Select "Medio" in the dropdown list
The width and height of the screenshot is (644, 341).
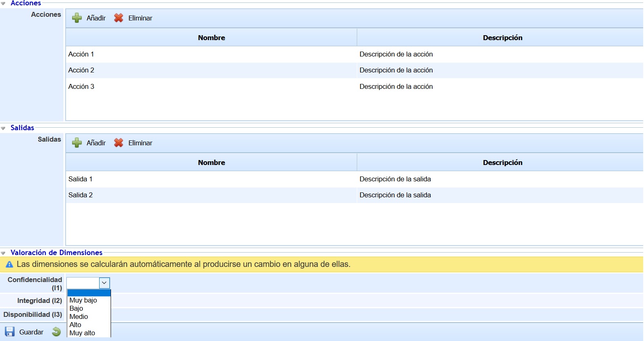click(79, 316)
